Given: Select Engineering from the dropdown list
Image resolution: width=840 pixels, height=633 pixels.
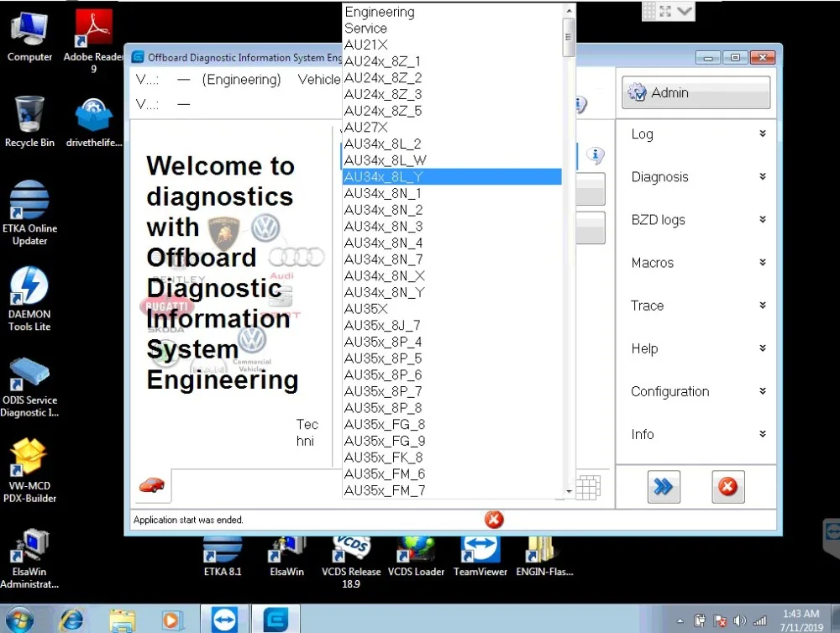Looking at the screenshot, I should pyautogui.click(x=452, y=12).
